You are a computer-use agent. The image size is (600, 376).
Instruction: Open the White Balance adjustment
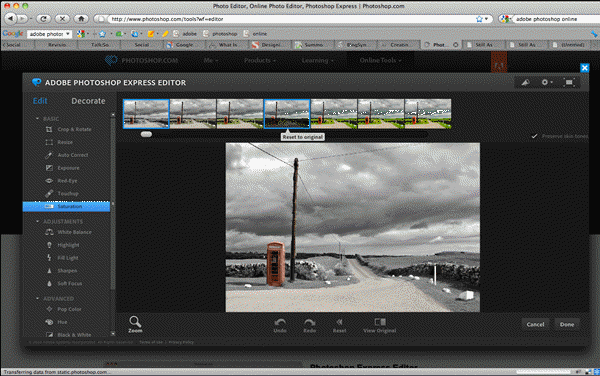click(68, 232)
